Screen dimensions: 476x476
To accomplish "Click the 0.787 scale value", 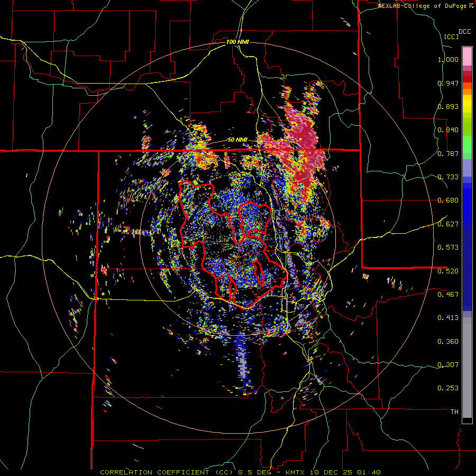I will coord(448,153).
